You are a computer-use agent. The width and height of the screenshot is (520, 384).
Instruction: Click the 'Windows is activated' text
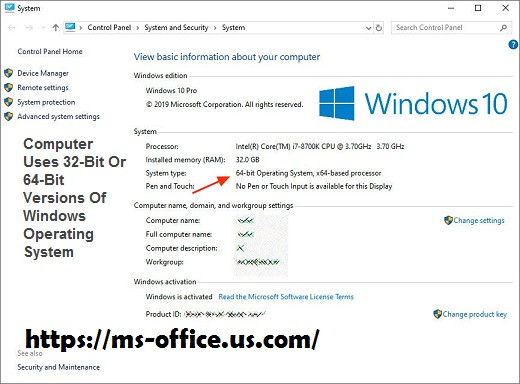tap(179, 297)
